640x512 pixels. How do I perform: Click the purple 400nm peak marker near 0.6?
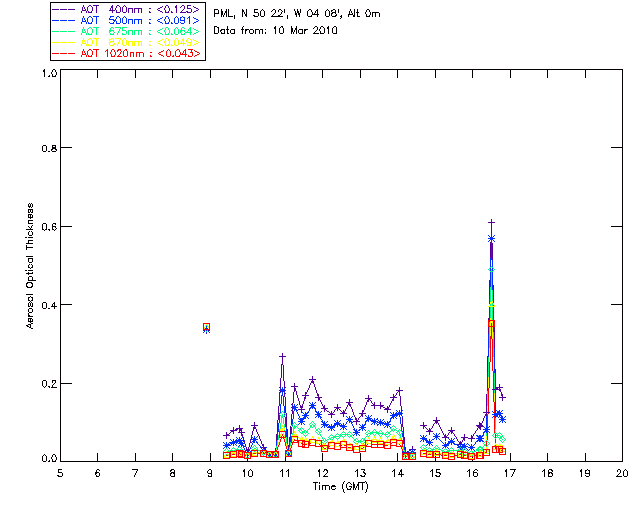point(491,222)
